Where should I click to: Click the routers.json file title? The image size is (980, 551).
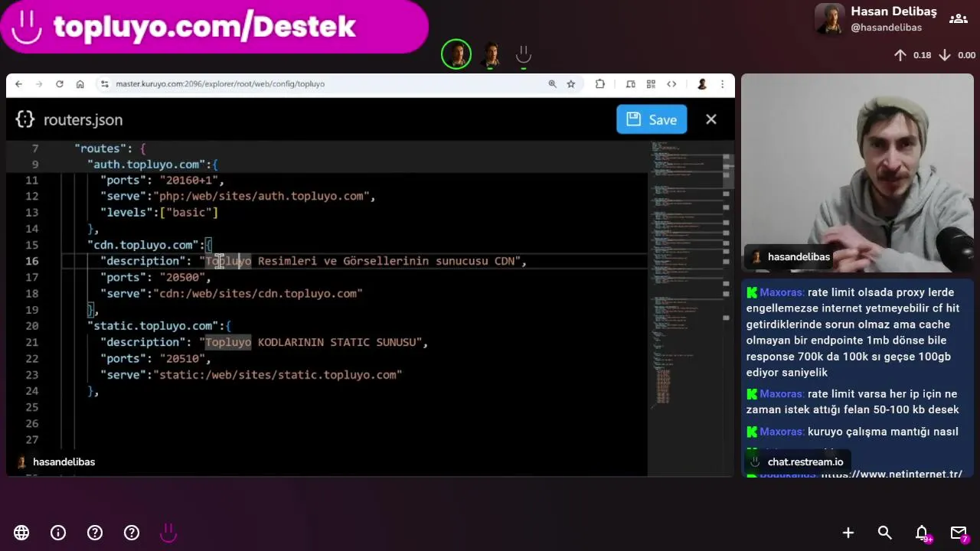click(83, 120)
